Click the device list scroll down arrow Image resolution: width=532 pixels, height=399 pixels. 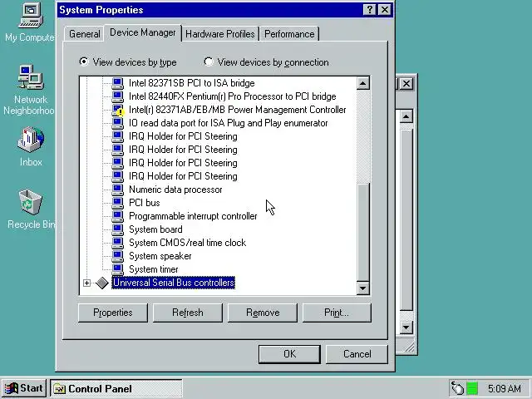pos(362,288)
